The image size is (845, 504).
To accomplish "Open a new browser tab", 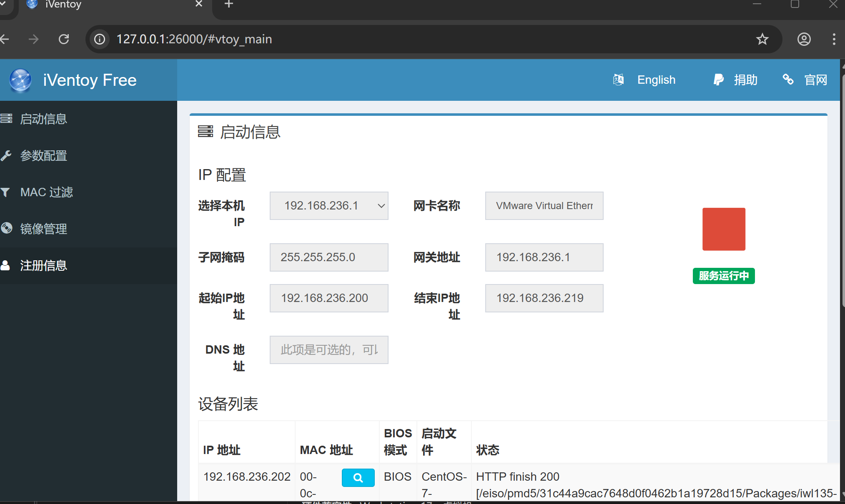I will tap(229, 4).
